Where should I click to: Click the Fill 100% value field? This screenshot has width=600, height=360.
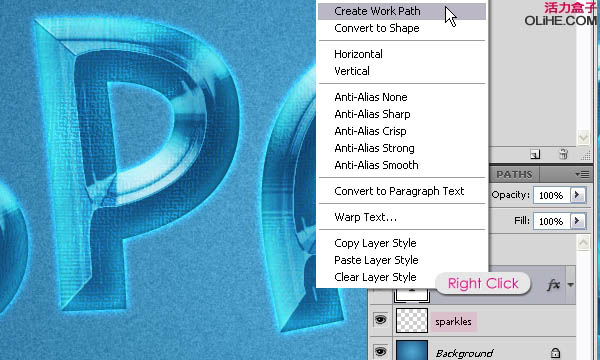click(551, 221)
